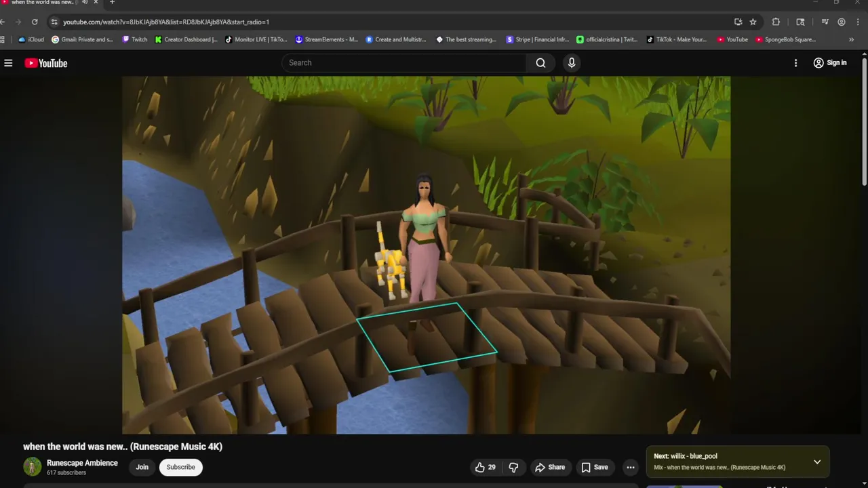Open the Runescape Ambience channel name link
The height and width of the screenshot is (488, 868).
82,463
